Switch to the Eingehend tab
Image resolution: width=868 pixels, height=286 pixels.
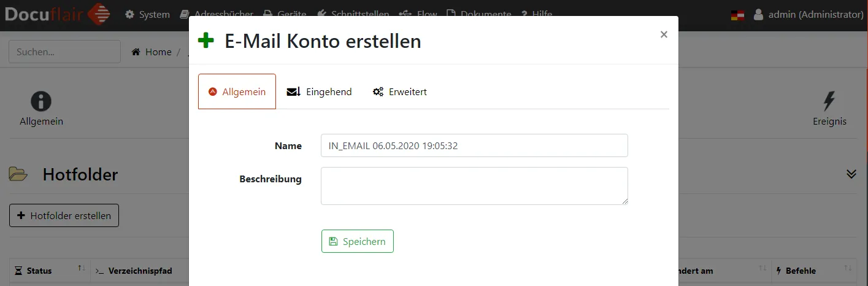pyautogui.click(x=320, y=92)
